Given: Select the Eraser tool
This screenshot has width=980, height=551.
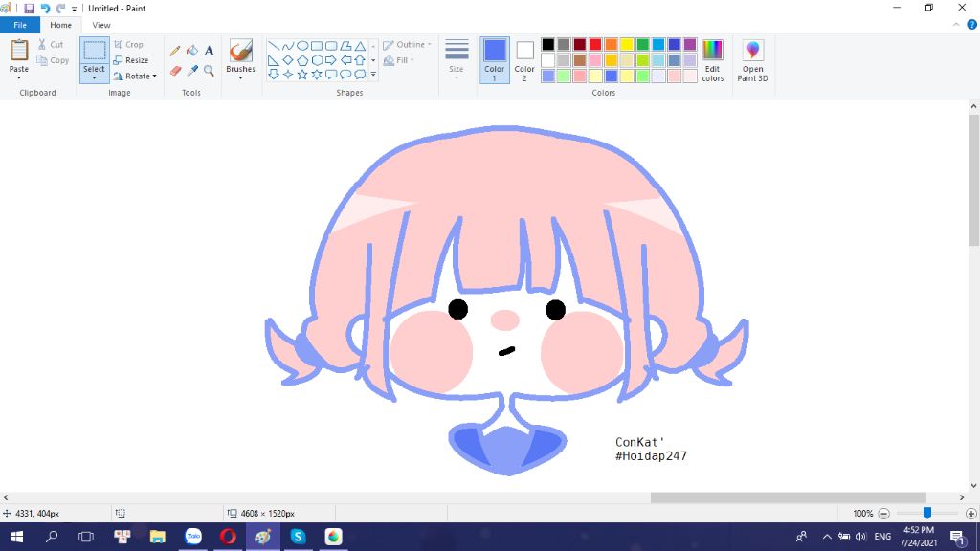Looking at the screenshot, I should click(x=175, y=71).
